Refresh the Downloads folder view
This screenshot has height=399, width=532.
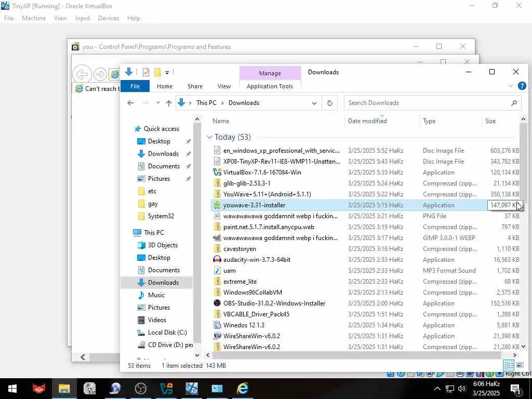[330, 103]
